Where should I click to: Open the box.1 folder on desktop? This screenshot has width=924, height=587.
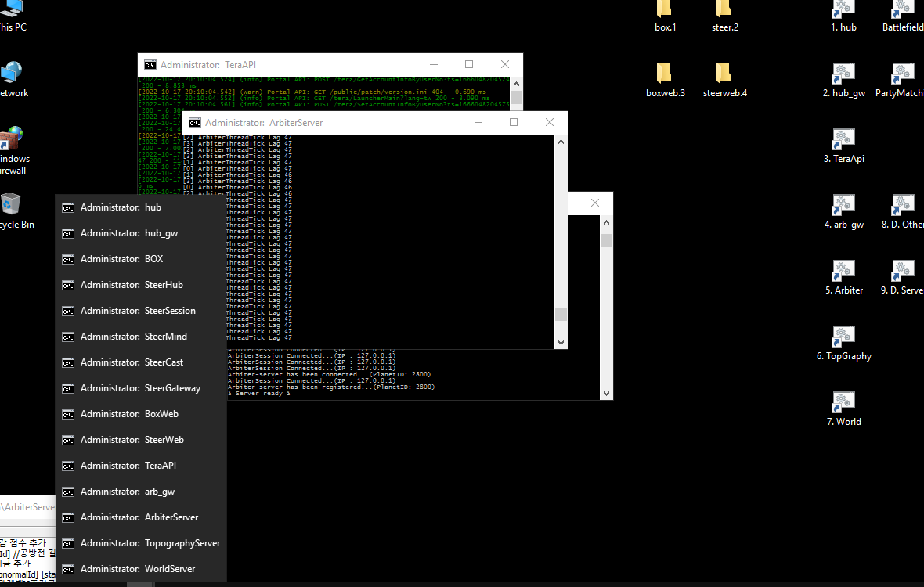coord(666,16)
